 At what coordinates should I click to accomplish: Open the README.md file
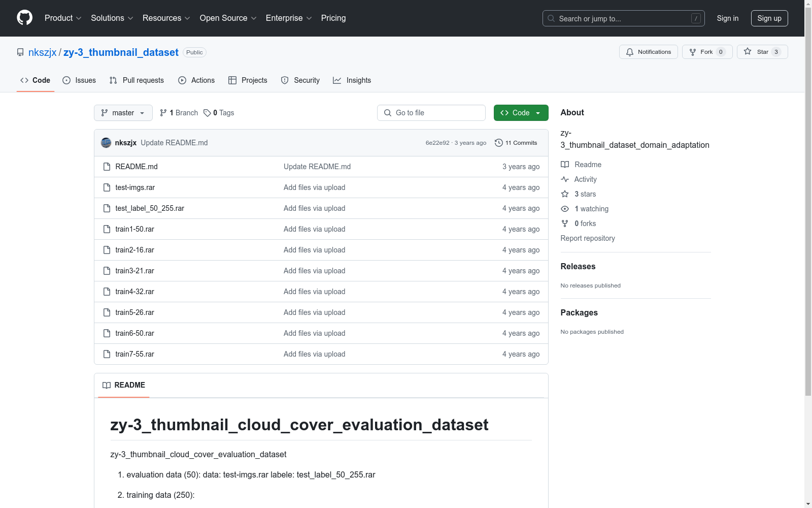click(x=137, y=167)
